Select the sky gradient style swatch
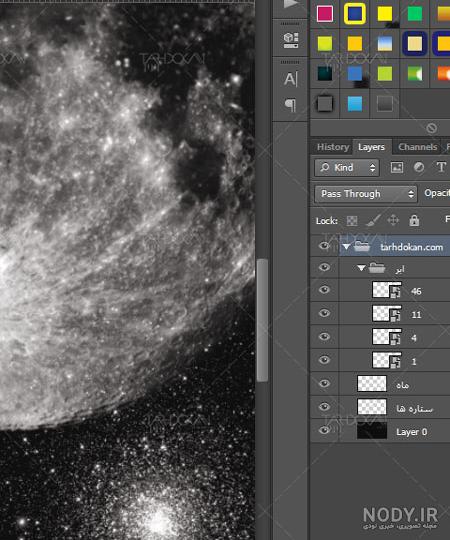The image size is (450, 540). 385,44
